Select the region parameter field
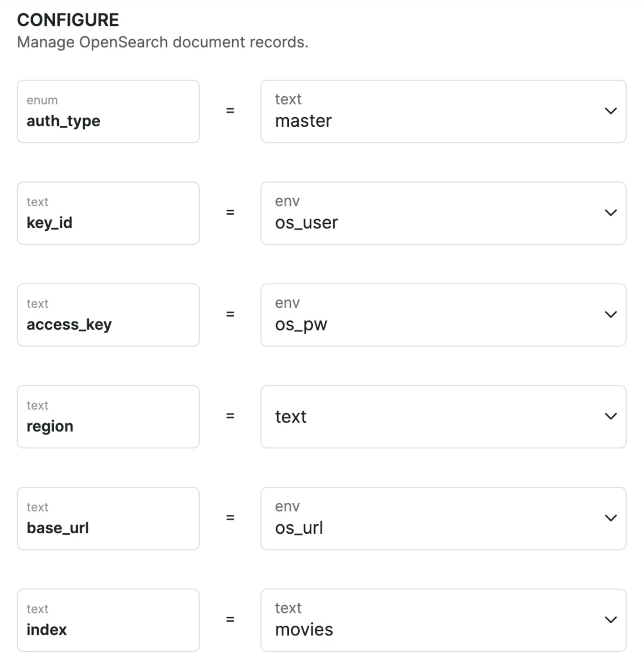 (108, 417)
